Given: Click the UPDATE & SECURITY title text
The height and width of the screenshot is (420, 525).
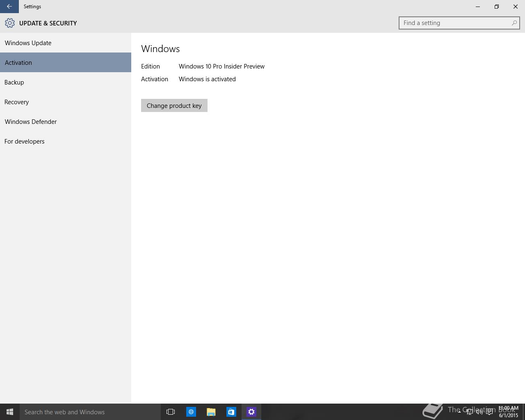Looking at the screenshot, I should [x=48, y=23].
